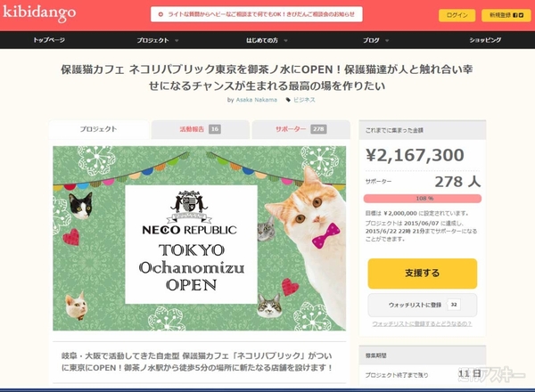Open the Asaka Nakama author link

pos(257,100)
